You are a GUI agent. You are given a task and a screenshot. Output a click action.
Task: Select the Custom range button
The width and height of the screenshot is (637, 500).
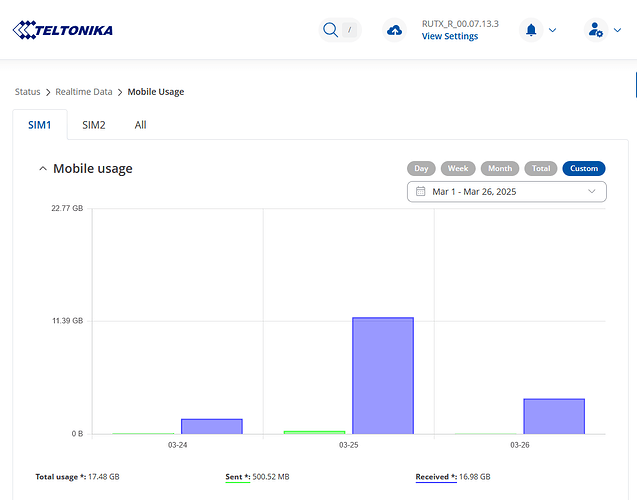[584, 168]
